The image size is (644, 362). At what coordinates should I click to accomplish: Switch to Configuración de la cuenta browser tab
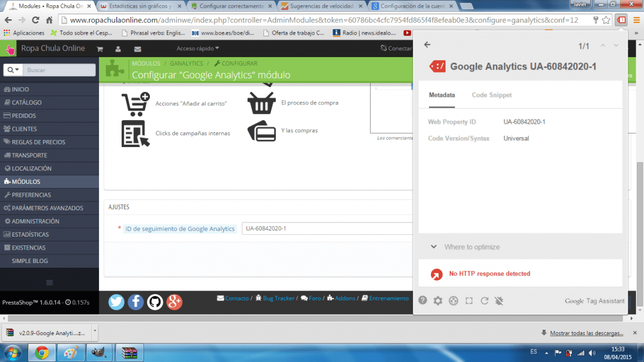pos(412,6)
